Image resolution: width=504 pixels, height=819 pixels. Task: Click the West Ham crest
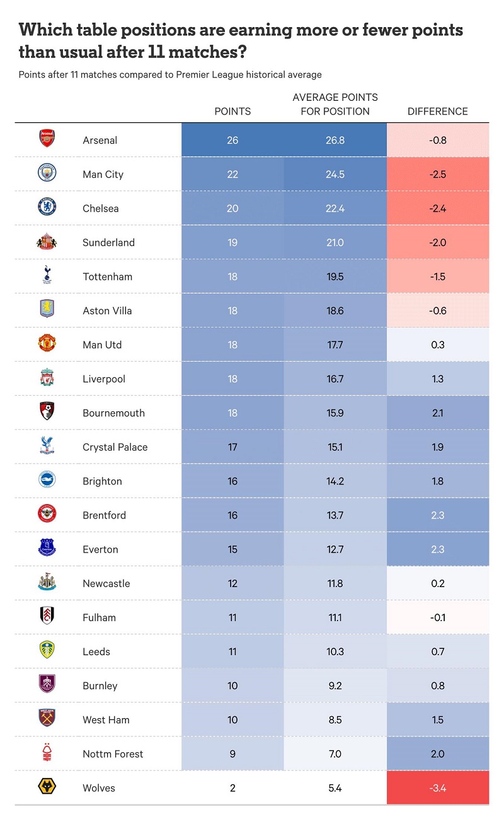click(x=47, y=719)
